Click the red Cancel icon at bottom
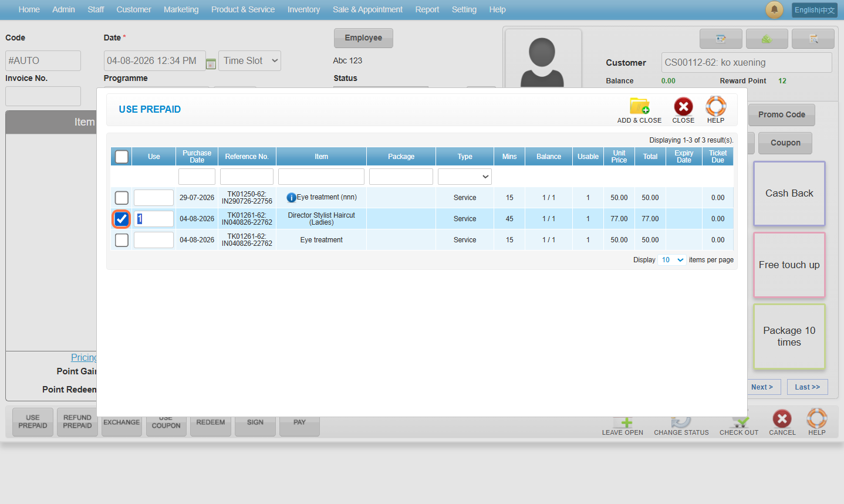844x504 pixels. (x=782, y=418)
